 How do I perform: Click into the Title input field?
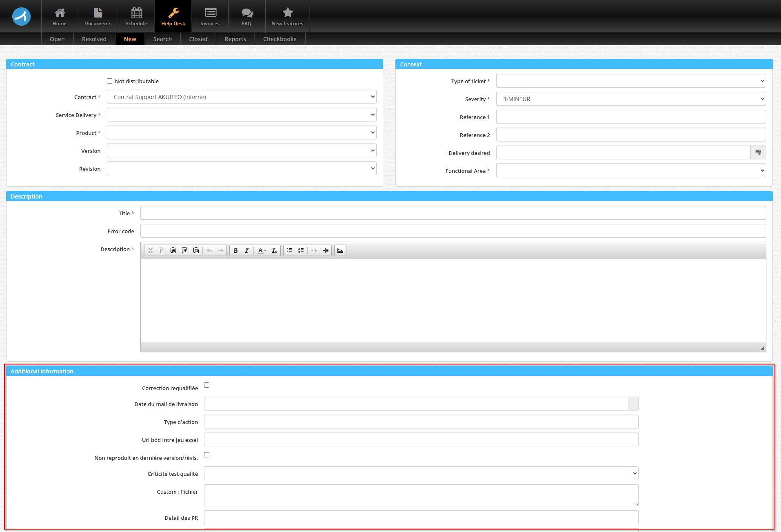(453, 213)
